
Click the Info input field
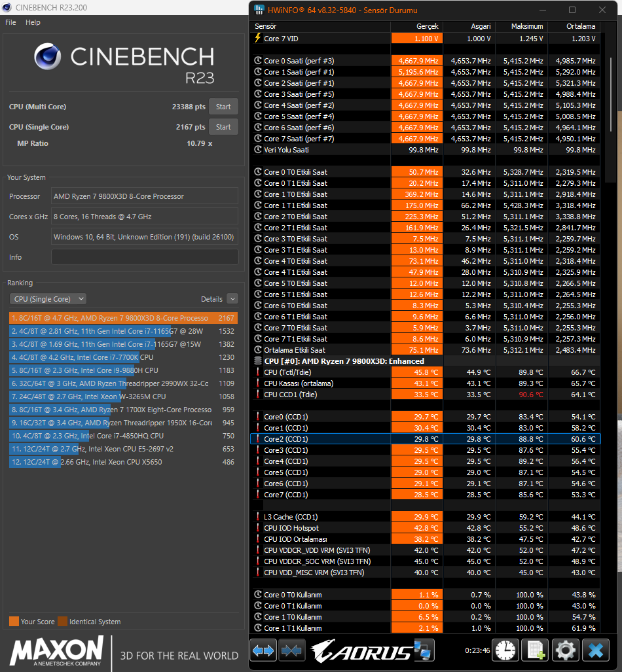coord(145,257)
